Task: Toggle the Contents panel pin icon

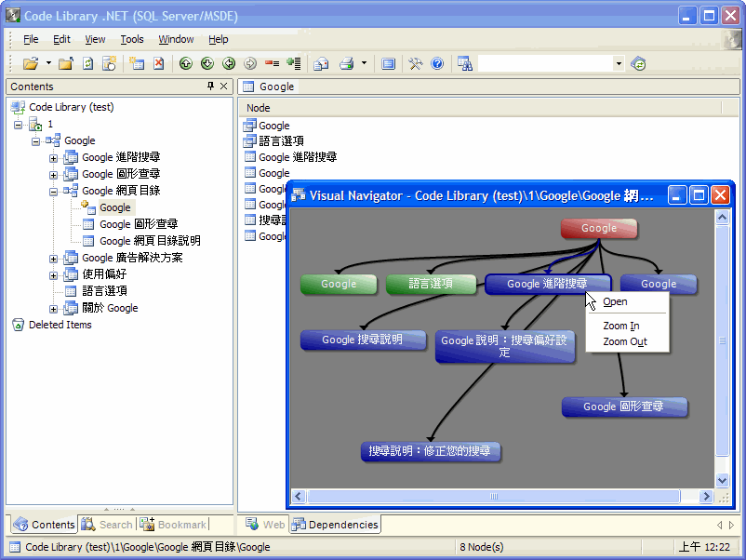Action: (x=211, y=87)
